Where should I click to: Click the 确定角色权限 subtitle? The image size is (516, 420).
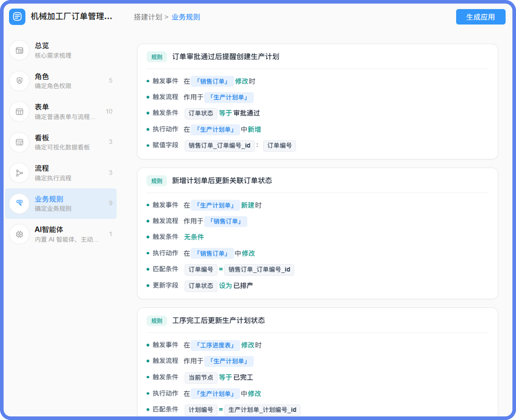pos(53,86)
